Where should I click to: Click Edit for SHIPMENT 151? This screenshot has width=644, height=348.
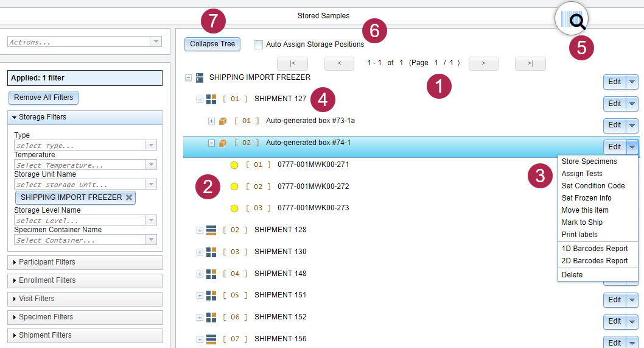(x=614, y=300)
